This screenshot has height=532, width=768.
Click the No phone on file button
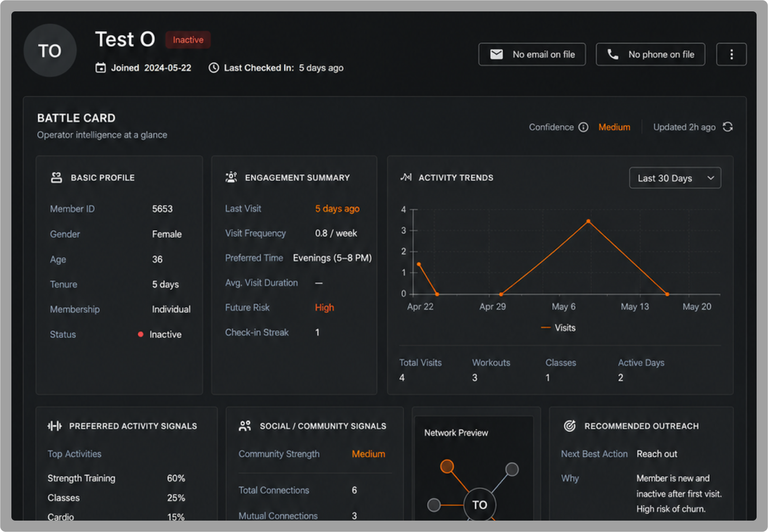650,54
